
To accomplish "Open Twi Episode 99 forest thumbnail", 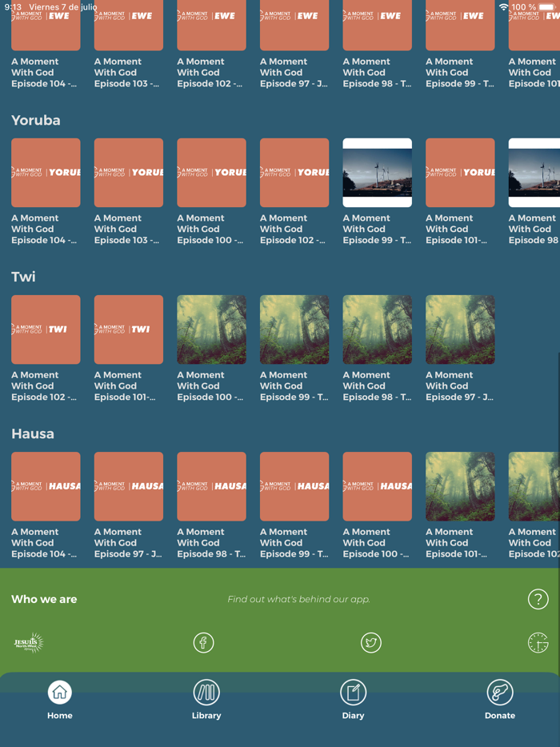I will [x=294, y=330].
